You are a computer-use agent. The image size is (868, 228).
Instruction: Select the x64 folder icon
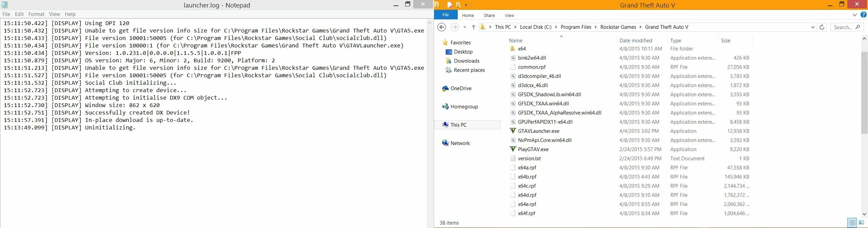[513, 49]
